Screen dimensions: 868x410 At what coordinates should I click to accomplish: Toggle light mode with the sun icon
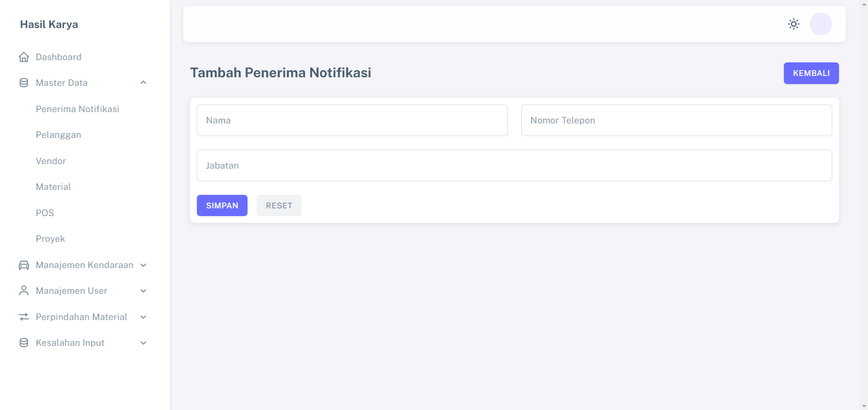(793, 24)
